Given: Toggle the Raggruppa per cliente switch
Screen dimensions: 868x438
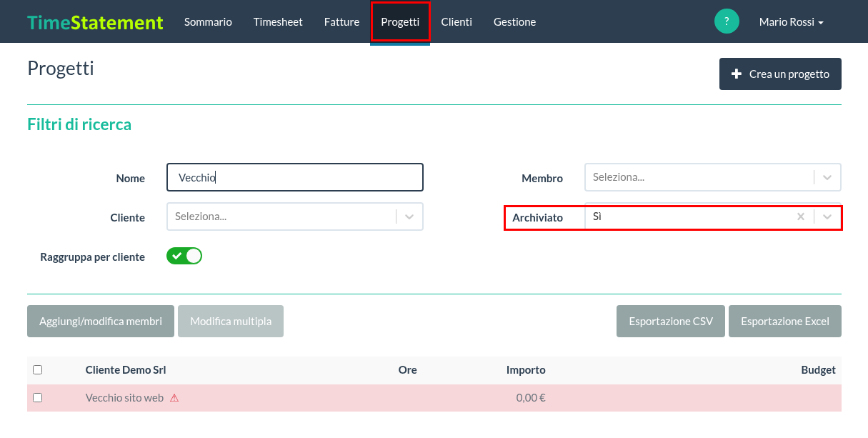Looking at the screenshot, I should pyautogui.click(x=184, y=256).
